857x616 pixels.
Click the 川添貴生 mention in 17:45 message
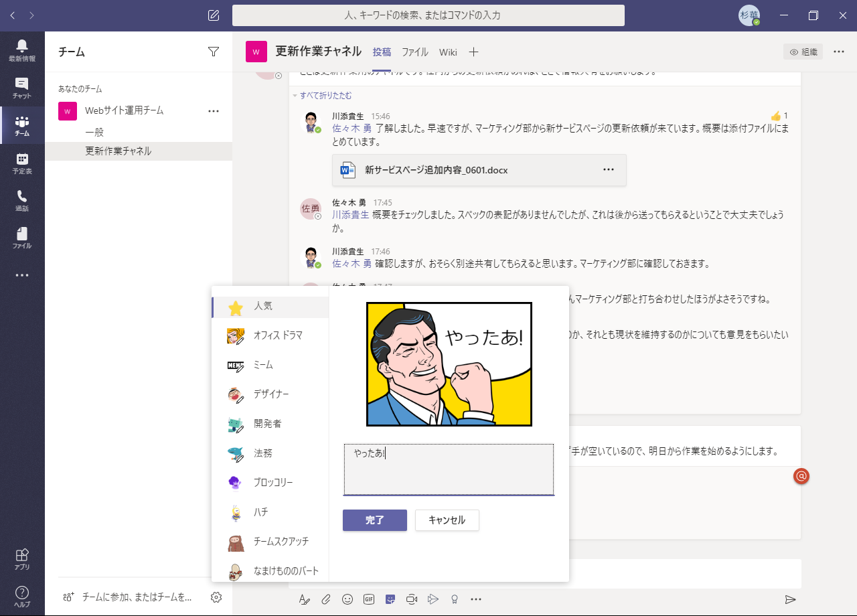350,215
